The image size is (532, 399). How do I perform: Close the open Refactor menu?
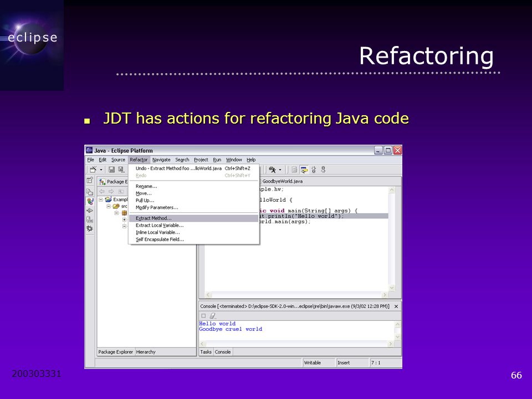point(139,160)
